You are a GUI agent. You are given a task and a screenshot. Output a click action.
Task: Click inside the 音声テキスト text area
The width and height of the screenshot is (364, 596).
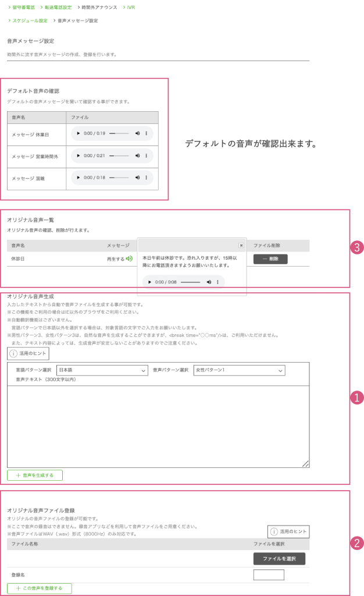(158, 425)
